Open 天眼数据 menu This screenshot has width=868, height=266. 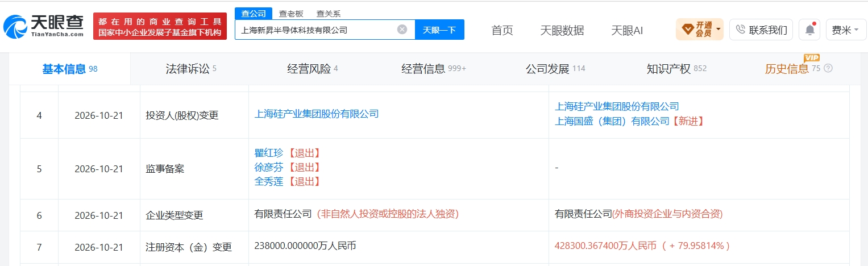click(x=562, y=30)
